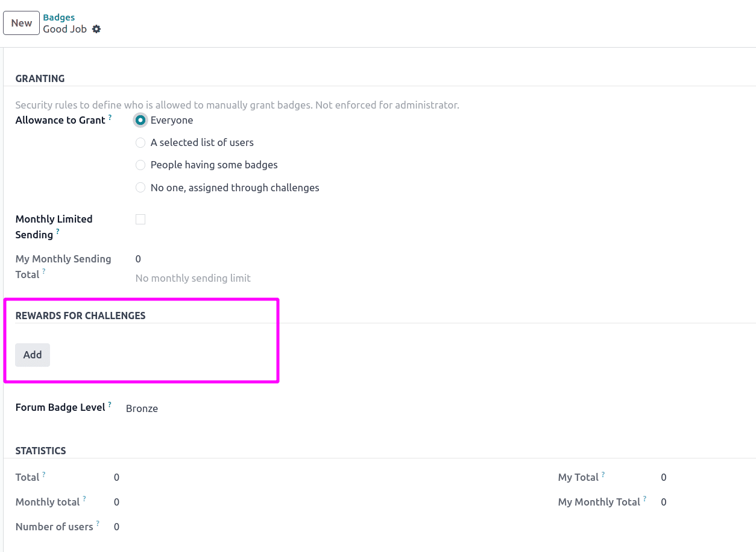The image size is (756, 552).
Task: Click help icon next to My Total
Action: point(602,473)
